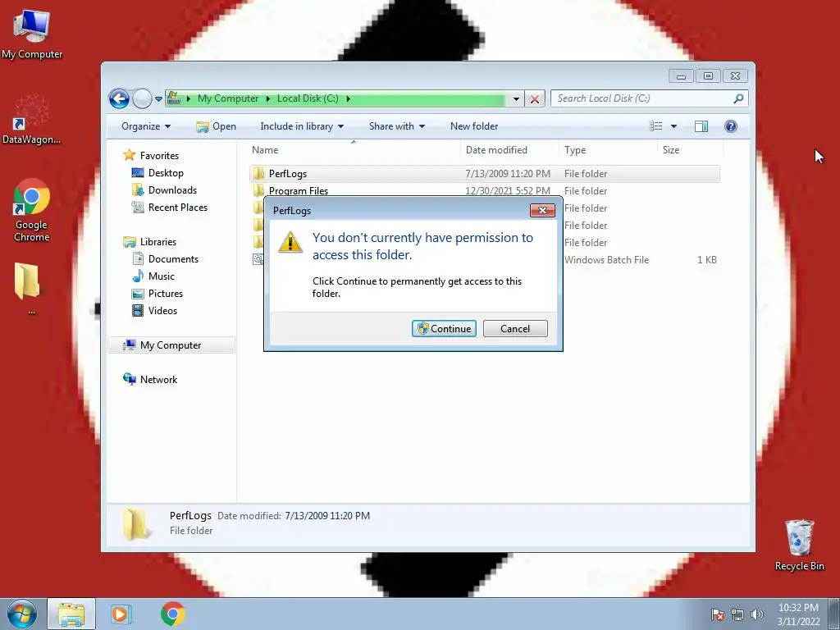Select the Recycle Bin desktop icon
This screenshot has height=630, width=840.
tap(799, 545)
